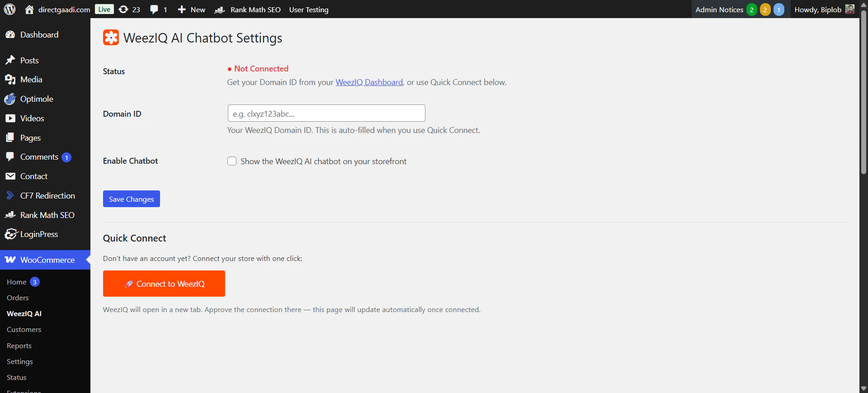Click the Quick Connect heading

pyautogui.click(x=134, y=238)
